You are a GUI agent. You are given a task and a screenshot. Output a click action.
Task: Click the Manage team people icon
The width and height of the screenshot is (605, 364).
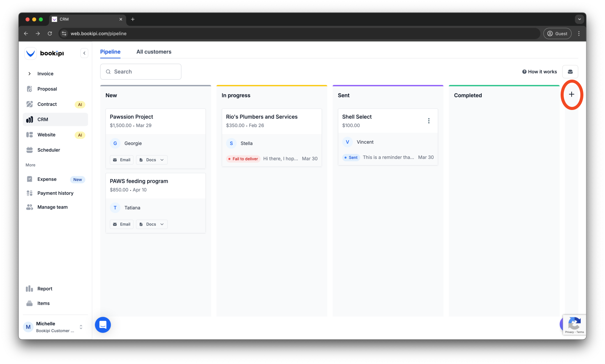tap(30, 207)
